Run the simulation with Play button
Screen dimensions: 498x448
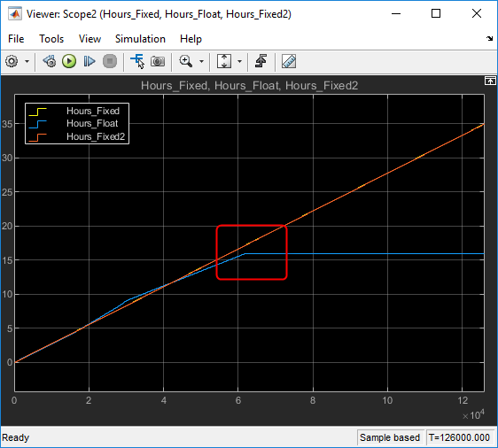(69, 61)
